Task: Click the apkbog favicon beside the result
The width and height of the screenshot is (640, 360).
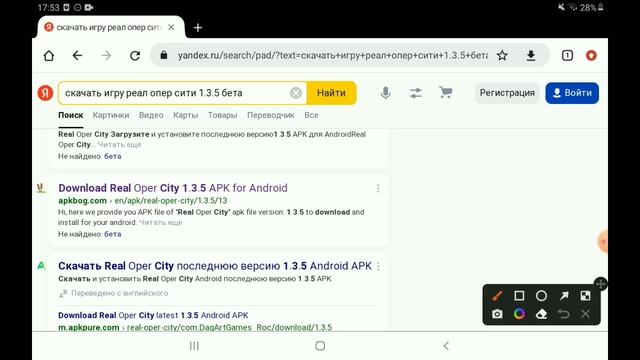Action: point(41,188)
